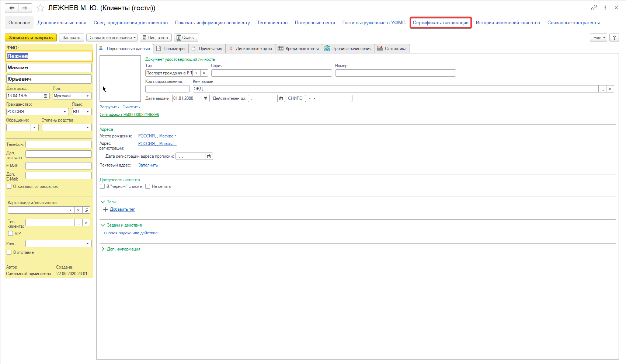Click 'Загрузить' photo link

pos(109,107)
